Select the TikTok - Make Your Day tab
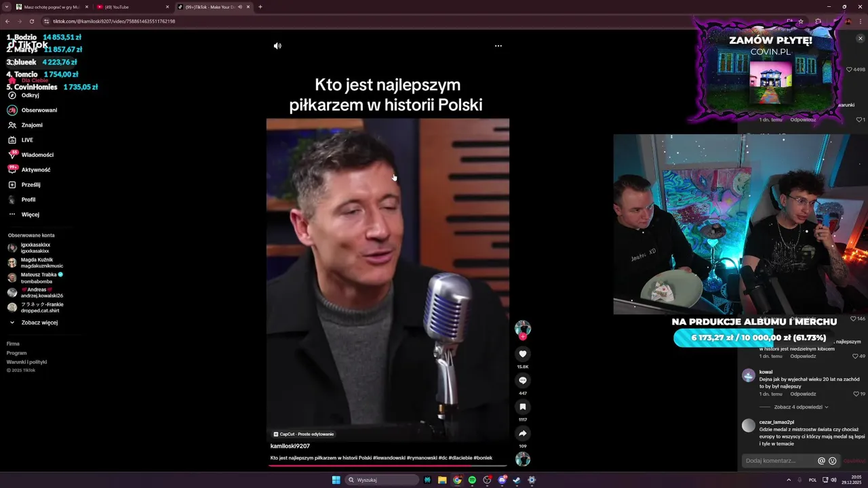 [214, 7]
